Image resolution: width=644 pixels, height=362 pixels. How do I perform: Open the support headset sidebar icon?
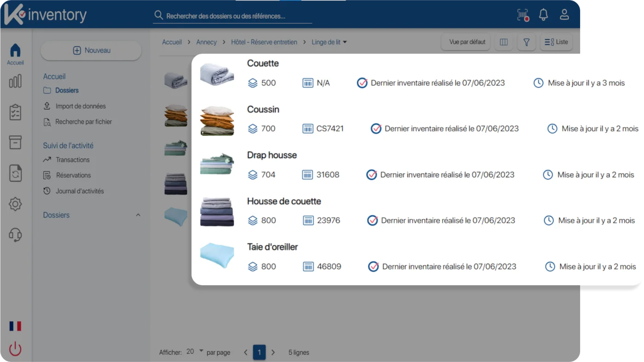point(15,235)
